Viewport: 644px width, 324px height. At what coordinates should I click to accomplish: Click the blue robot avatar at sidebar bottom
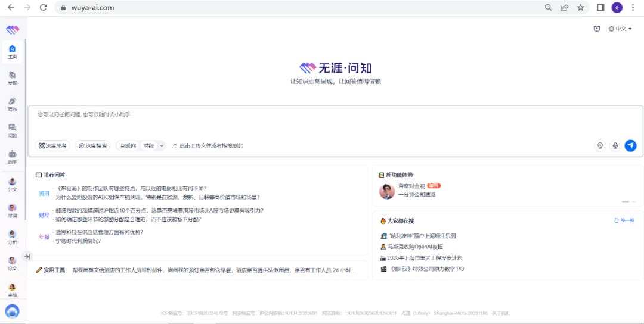pyautogui.click(x=13, y=311)
